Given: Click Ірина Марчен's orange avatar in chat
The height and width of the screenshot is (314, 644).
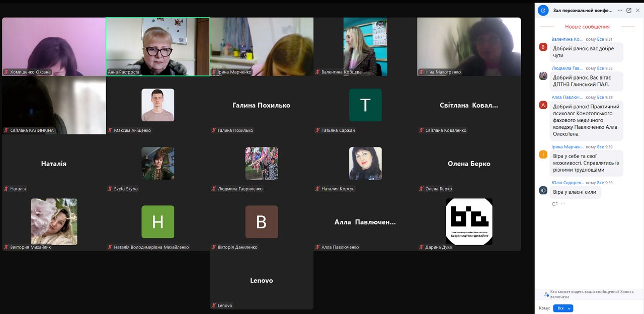Looking at the screenshot, I should click(543, 154).
